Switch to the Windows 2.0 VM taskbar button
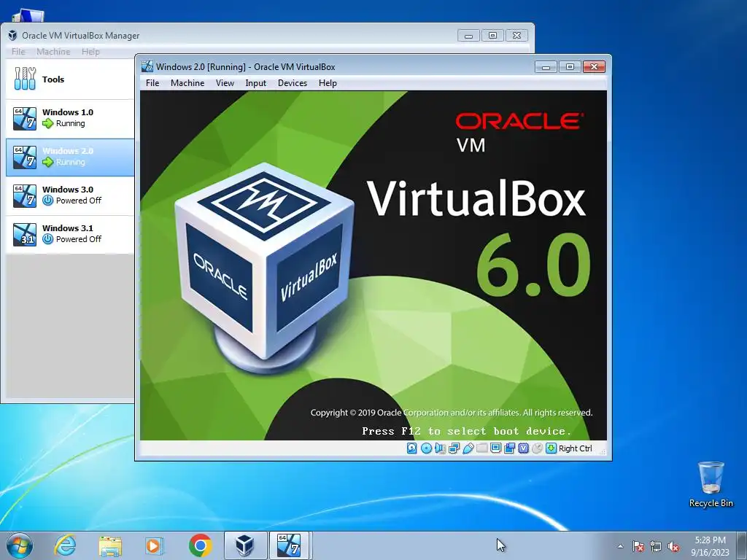747x560 pixels. pyautogui.click(x=290, y=545)
